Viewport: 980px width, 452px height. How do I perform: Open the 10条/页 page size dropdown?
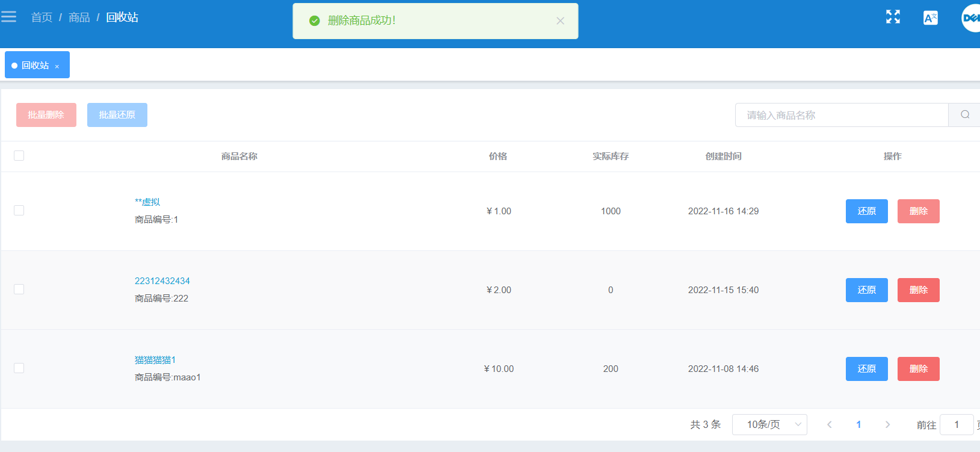coord(769,424)
